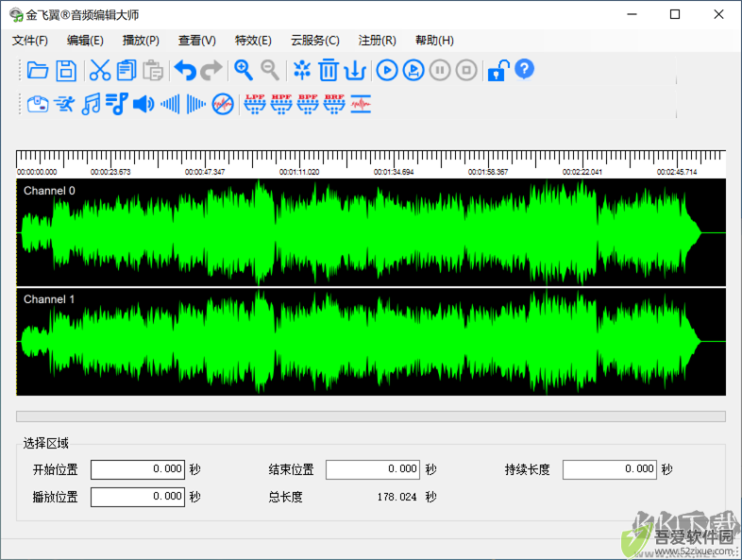742x560 pixels.
Task: Click the recorder device icon
Action: [38, 104]
